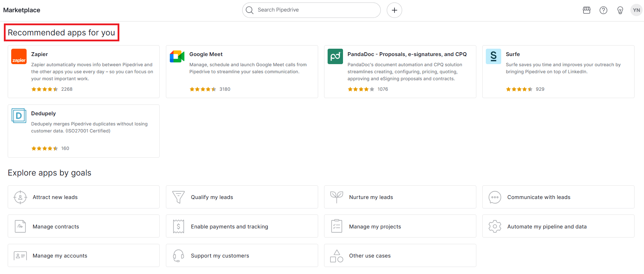Open PandaDoc Proposals e-signatures title
Image resolution: width=644 pixels, height=274 pixels.
[407, 54]
